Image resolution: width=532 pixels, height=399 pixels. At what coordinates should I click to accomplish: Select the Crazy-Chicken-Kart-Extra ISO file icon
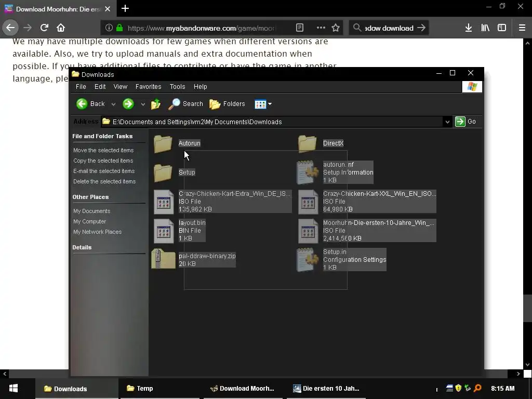164,202
